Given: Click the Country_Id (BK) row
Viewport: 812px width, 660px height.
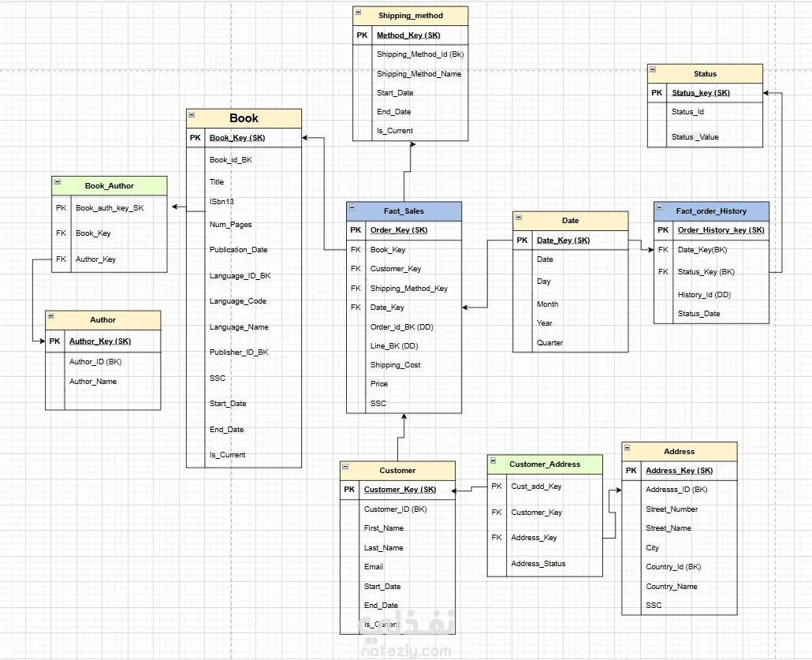Looking at the screenshot, I should [x=679, y=567].
